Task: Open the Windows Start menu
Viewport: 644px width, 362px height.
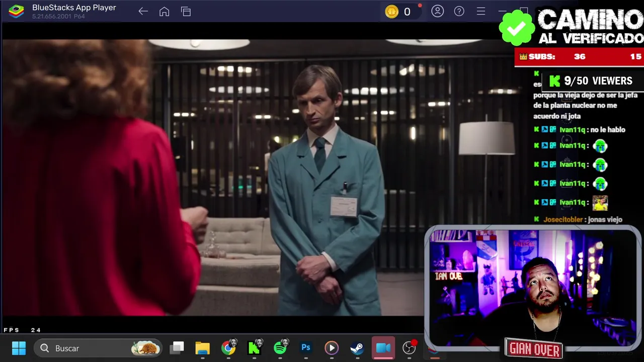Action: point(19,348)
